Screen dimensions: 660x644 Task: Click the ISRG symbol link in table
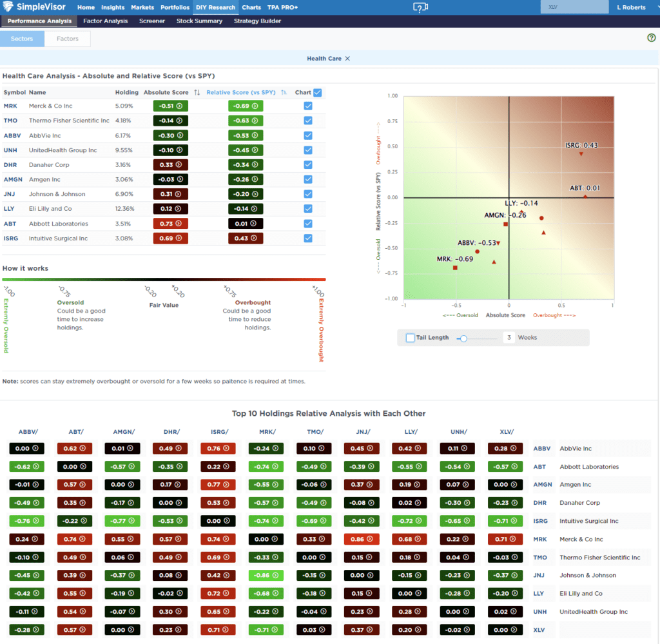(11, 239)
